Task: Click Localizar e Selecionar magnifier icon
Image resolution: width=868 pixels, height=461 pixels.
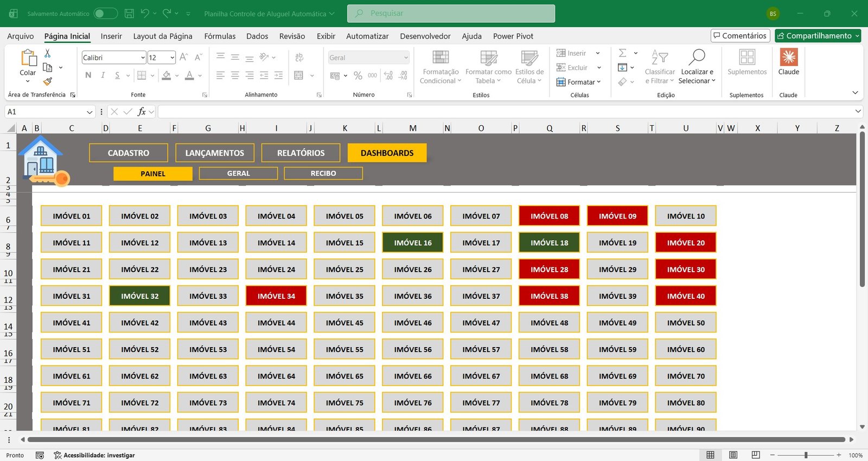Action: (697, 57)
